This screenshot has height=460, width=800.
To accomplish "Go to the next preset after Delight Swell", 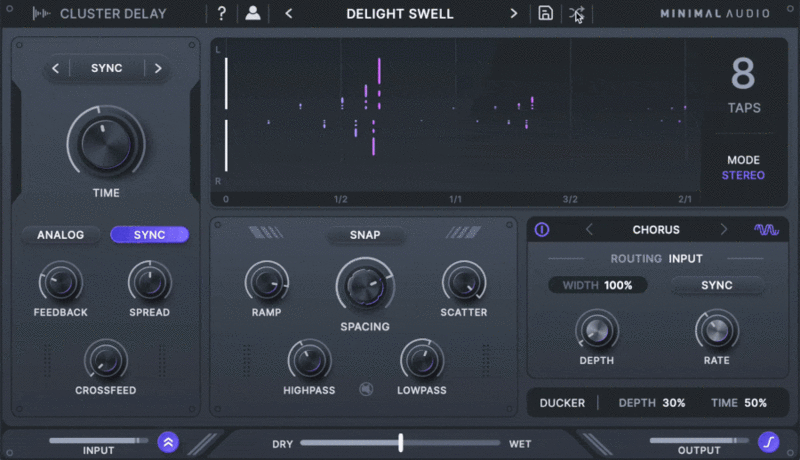I will 514,14.
